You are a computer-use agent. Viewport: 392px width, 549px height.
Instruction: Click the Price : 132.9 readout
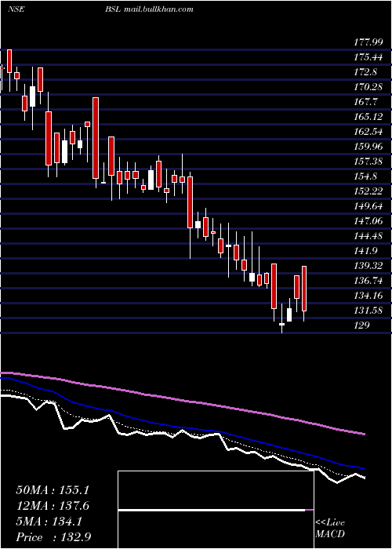click(53, 537)
